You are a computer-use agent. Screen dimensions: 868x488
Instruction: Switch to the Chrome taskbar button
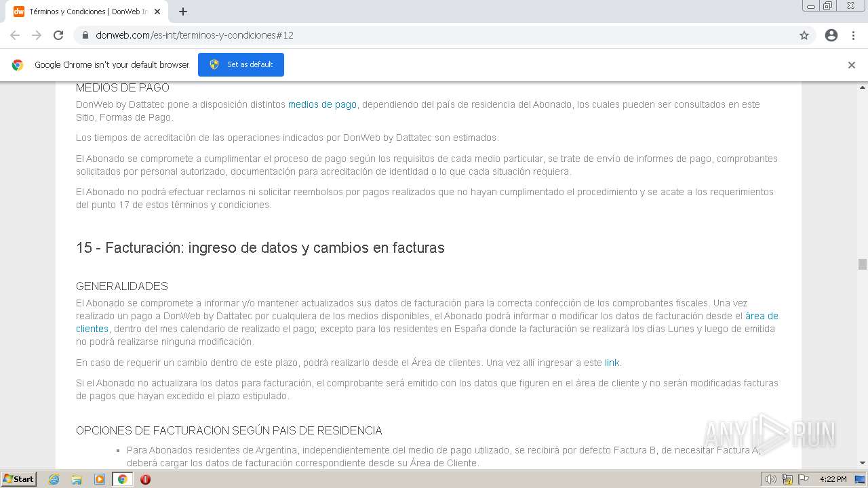123,479
